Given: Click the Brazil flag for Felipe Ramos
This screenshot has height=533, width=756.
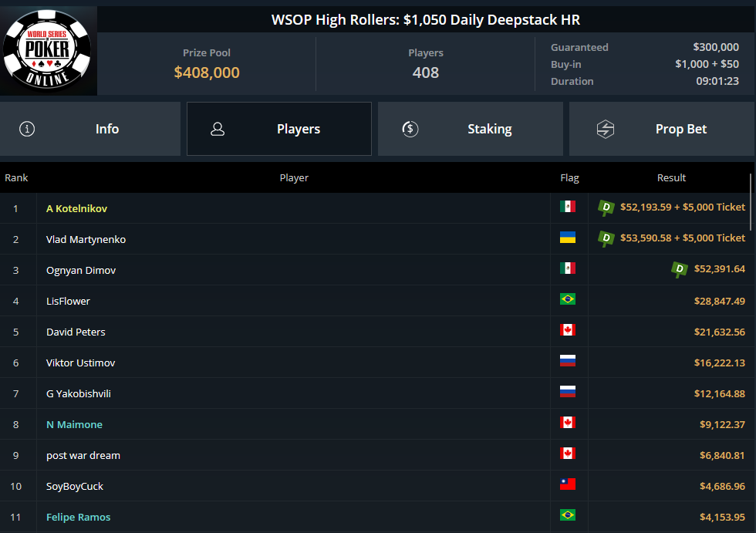Looking at the screenshot, I should point(568,515).
